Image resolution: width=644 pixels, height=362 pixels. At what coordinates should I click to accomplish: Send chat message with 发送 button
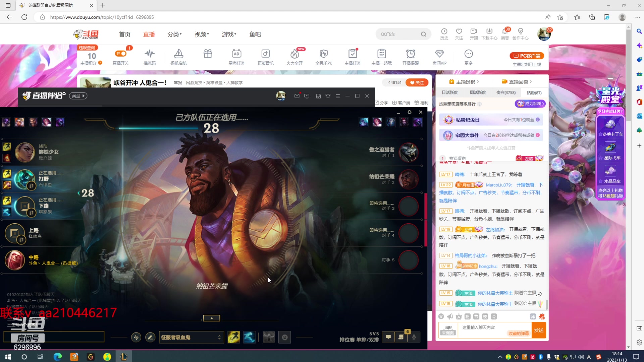coord(539,330)
